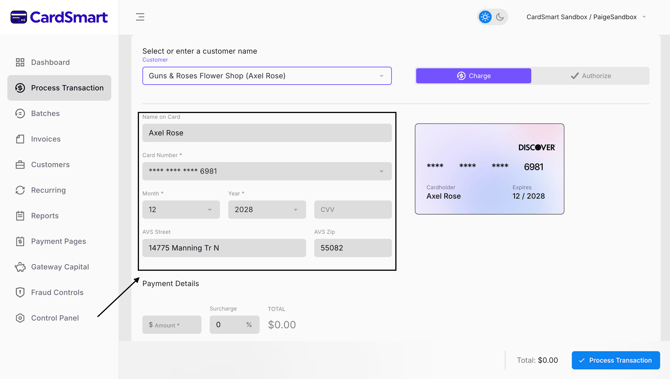Select the Charge transaction type
Viewport: 670px width, 379px height.
[473, 76]
